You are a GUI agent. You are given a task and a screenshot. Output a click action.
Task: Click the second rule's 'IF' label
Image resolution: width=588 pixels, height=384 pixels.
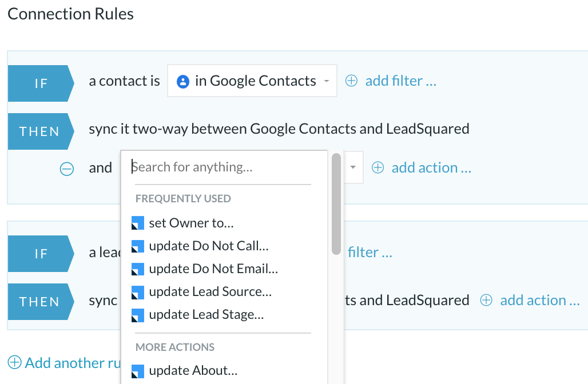[41, 254]
